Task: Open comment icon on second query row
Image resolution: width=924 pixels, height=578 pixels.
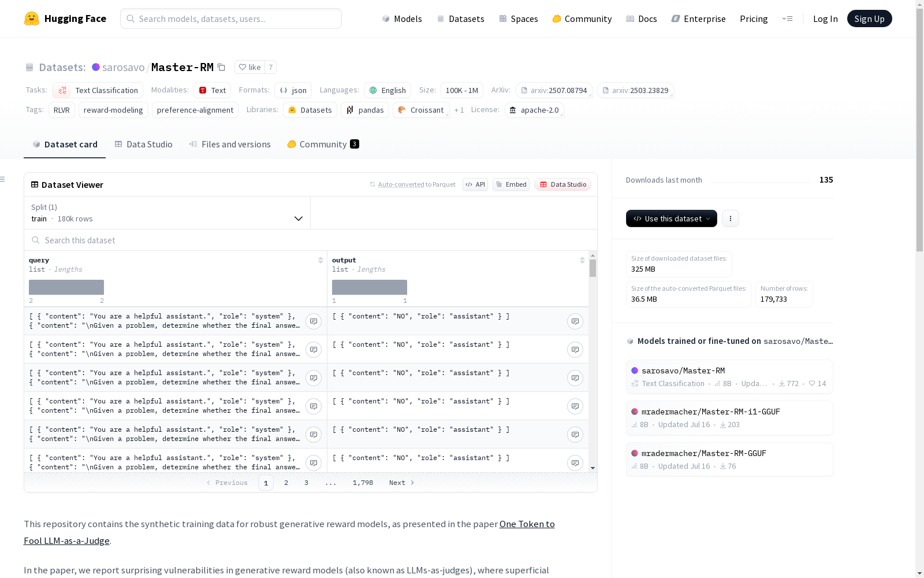Action: [x=314, y=350]
